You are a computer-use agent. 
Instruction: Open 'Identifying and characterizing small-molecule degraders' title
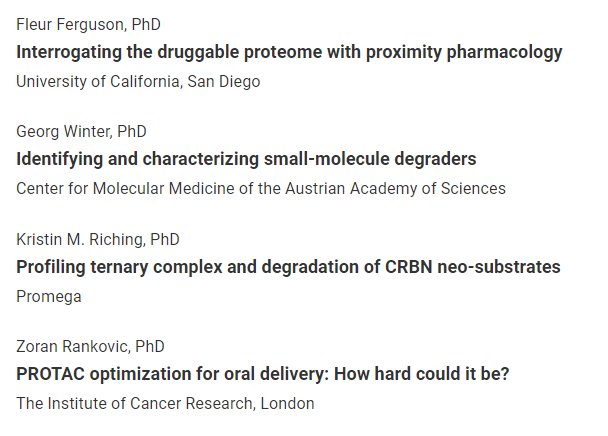[x=246, y=159]
